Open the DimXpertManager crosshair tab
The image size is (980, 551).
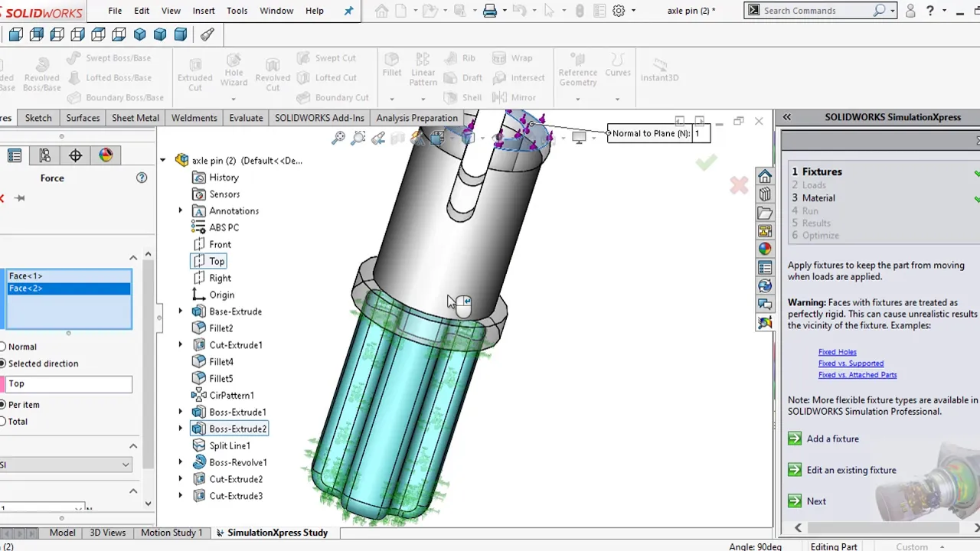pyautogui.click(x=75, y=155)
